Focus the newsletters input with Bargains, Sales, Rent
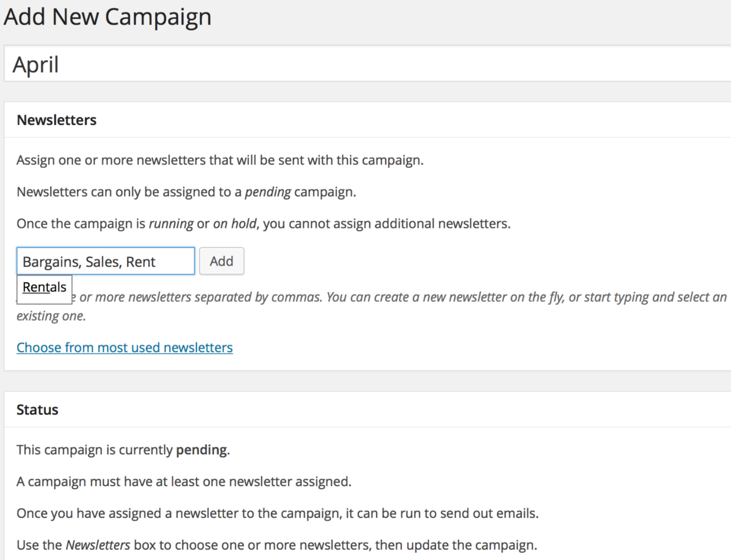The image size is (731, 560). [105, 261]
